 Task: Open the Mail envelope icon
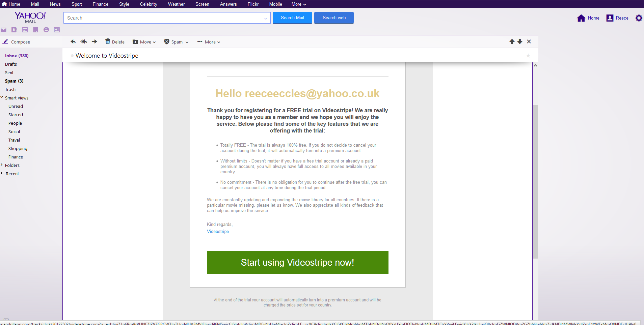point(4,30)
